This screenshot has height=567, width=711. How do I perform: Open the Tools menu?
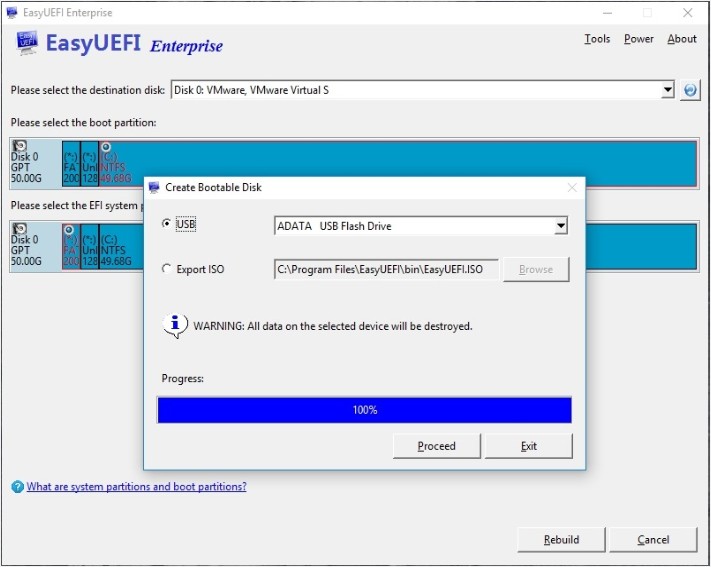pos(597,39)
